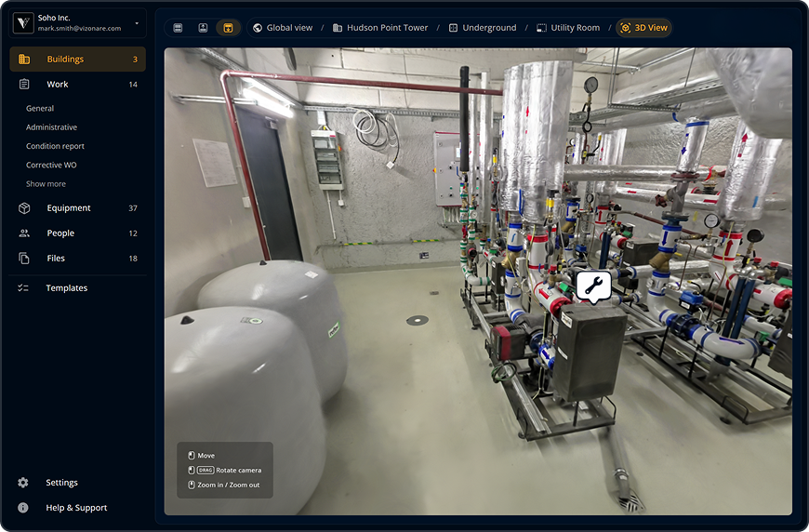
Task: Click the 3D View cube icon
Action: 625,28
